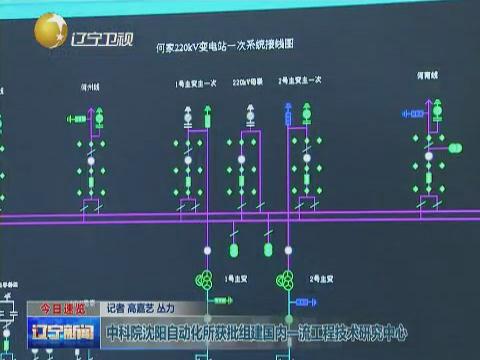The height and width of the screenshot is (360, 480).
Task: Toggle the 2号主变主一次 bay circuit breaker
Action: pyautogui.click(x=307, y=158)
